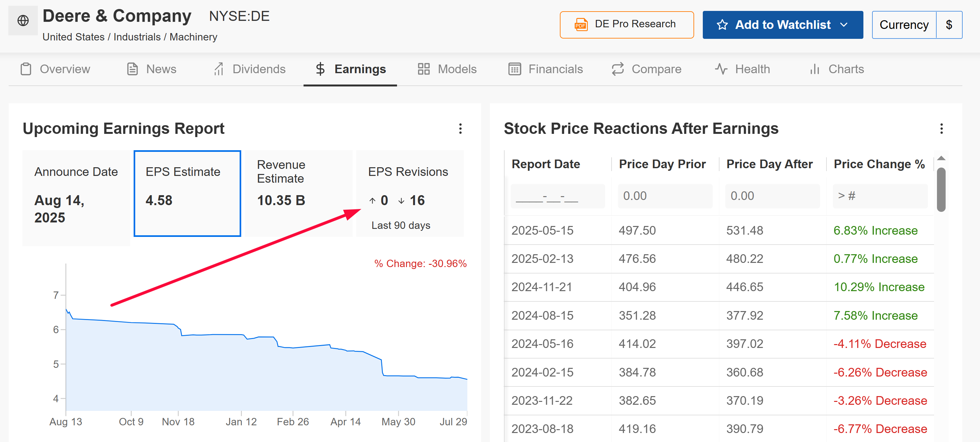Click the DE Pro Research button

pyautogui.click(x=627, y=25)
